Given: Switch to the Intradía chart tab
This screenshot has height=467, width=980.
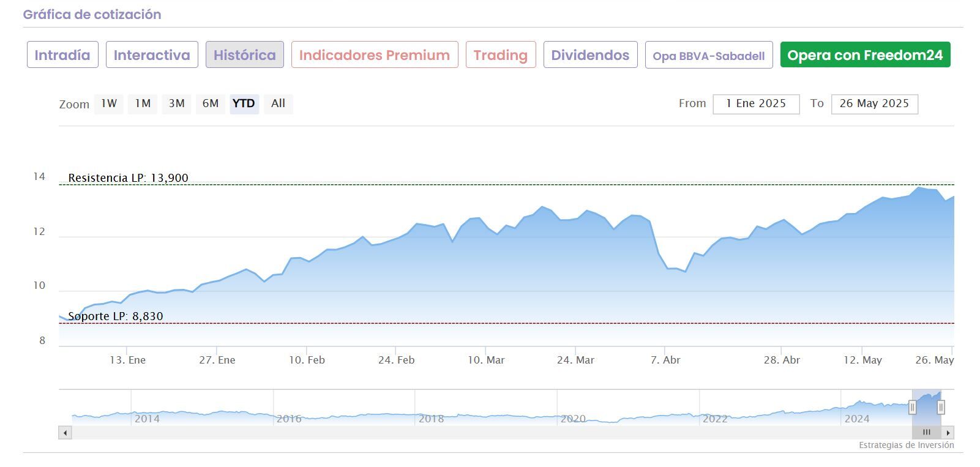Looking at the screenshot, I should click(62, 55).
